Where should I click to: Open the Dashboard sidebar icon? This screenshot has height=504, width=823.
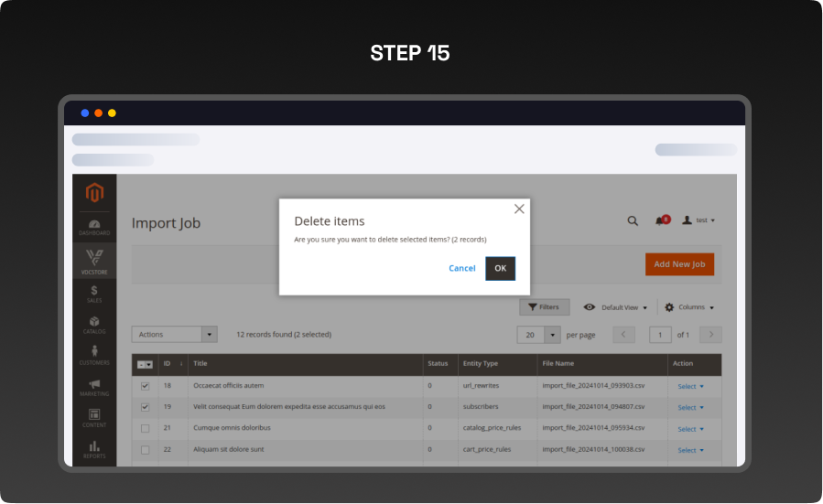coord(94,227)
